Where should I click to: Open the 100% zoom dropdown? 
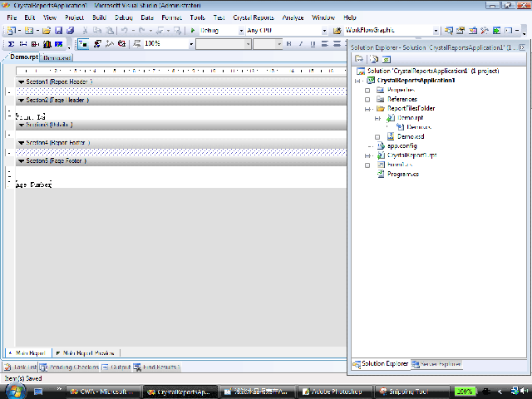click(x=191, y=44)
